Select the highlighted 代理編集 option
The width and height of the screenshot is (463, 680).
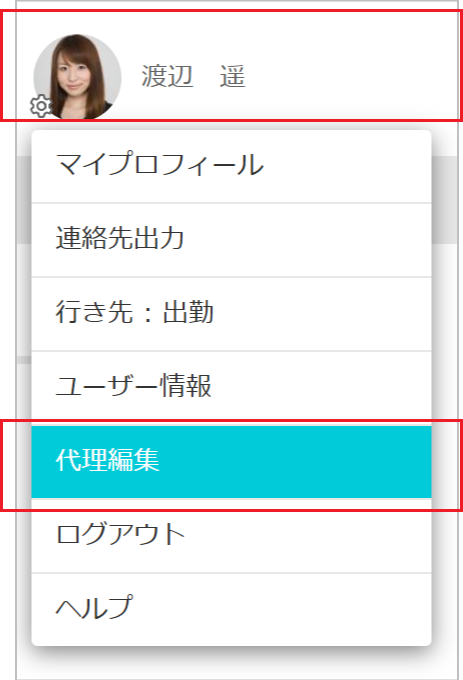(232, 462)
